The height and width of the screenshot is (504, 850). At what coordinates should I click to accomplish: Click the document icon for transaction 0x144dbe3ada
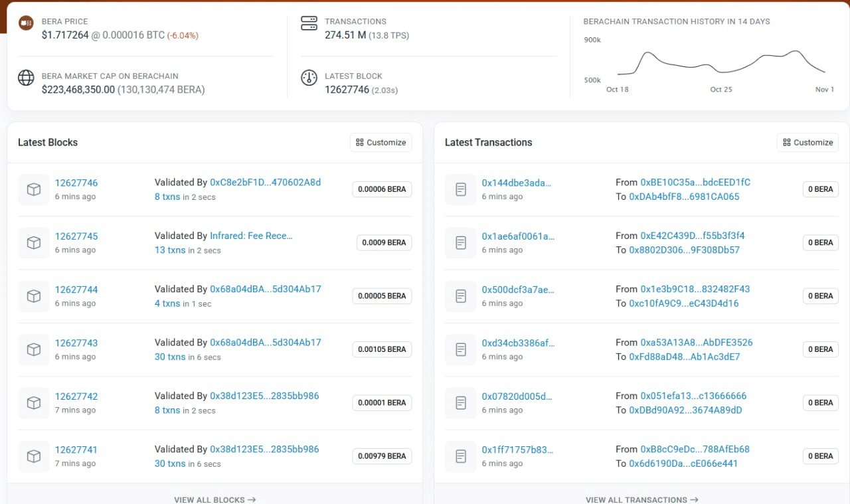tap(461, 190)
